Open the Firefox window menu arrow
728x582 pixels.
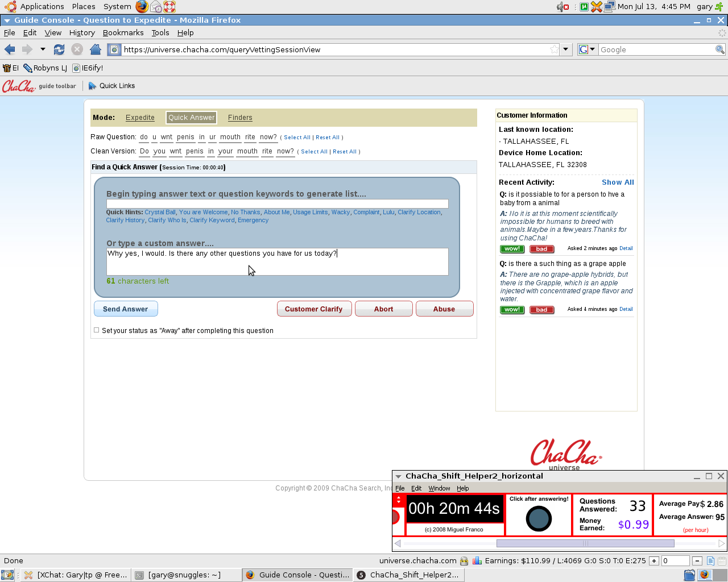point(7,20)
